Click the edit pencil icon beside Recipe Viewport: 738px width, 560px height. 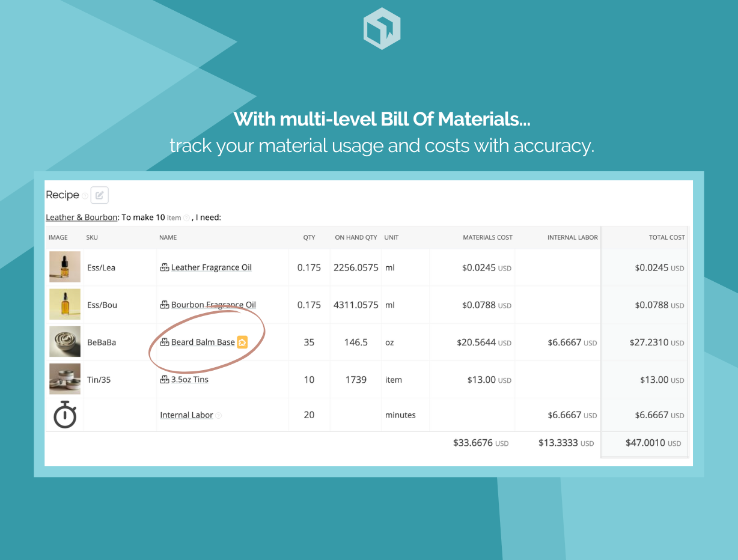point(99,195)
